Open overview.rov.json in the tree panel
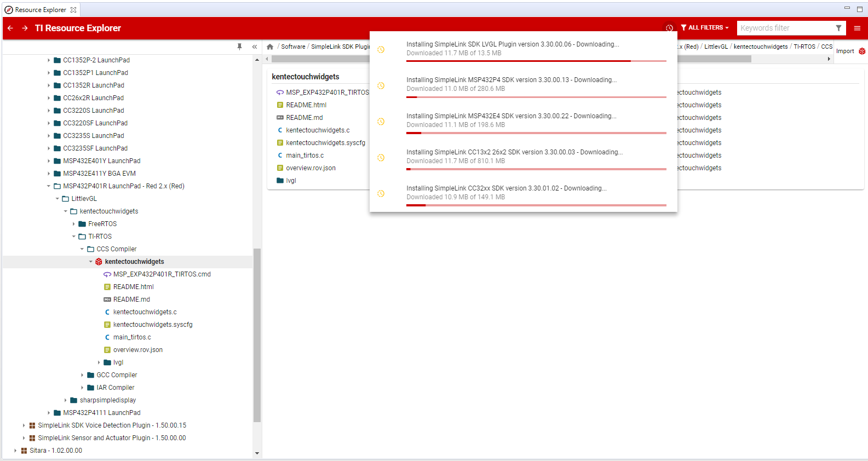Screen dimensions: 868x461 (x=137, y=350)
